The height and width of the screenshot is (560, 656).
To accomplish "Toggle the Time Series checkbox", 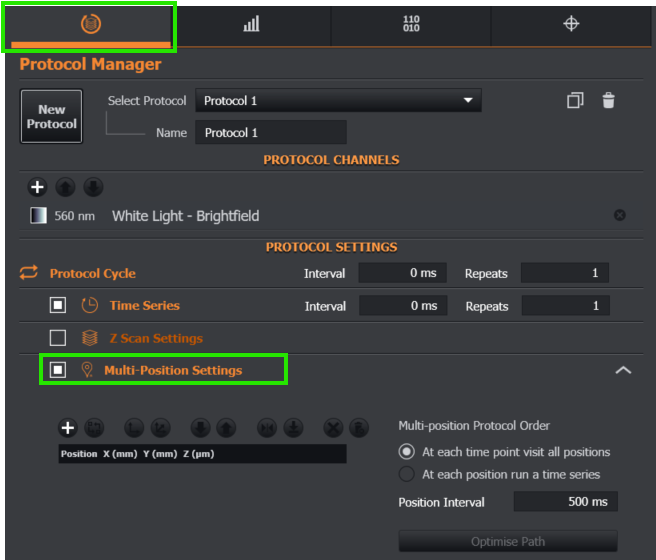I will coord(58,305).
